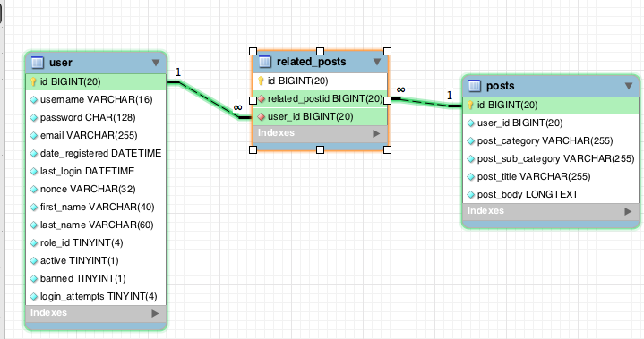The image size is (644, 339).
Task: Select the posts table title
Action: click(501, 86)
